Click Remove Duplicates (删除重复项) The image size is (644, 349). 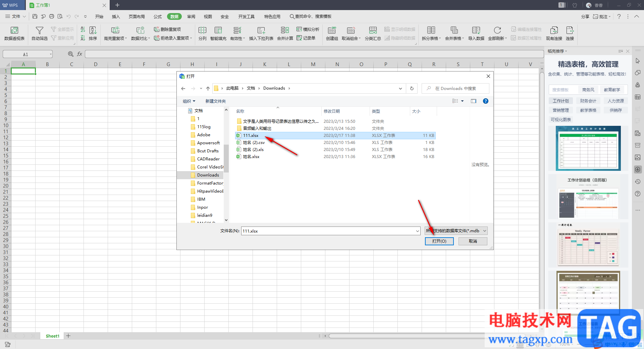[167, 29]
